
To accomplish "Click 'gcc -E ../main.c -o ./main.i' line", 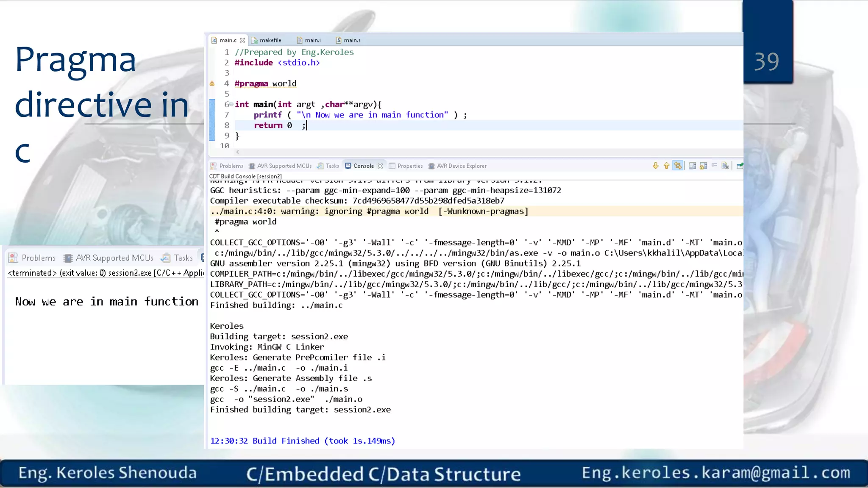I will click(279, 368).
